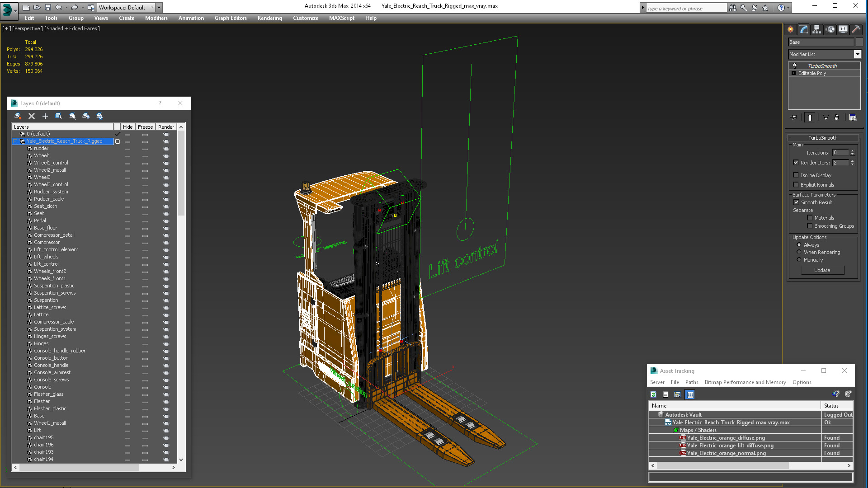868x488 pixels.
Task: Switch Asset Tracking to tree view icon
Action: (x=677, y=394)
